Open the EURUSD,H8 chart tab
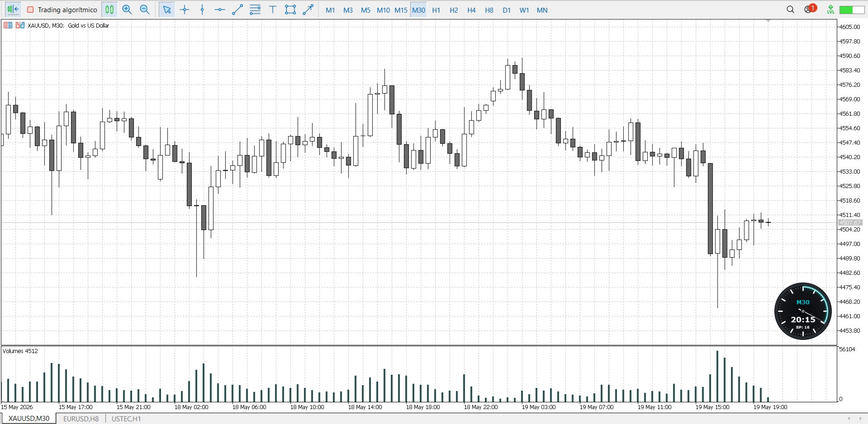This screenshot has width=868, height=424. [x=81, y=419]
